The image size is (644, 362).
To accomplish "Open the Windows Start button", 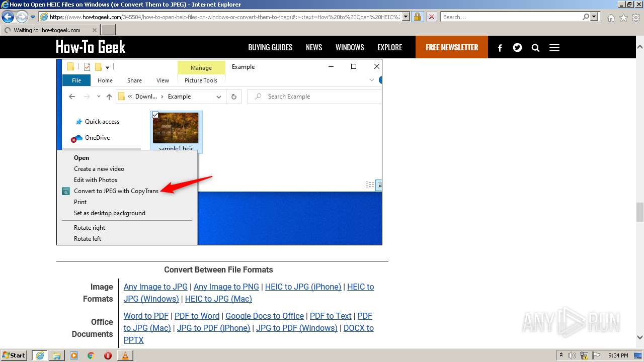I will tap(14, 355).
